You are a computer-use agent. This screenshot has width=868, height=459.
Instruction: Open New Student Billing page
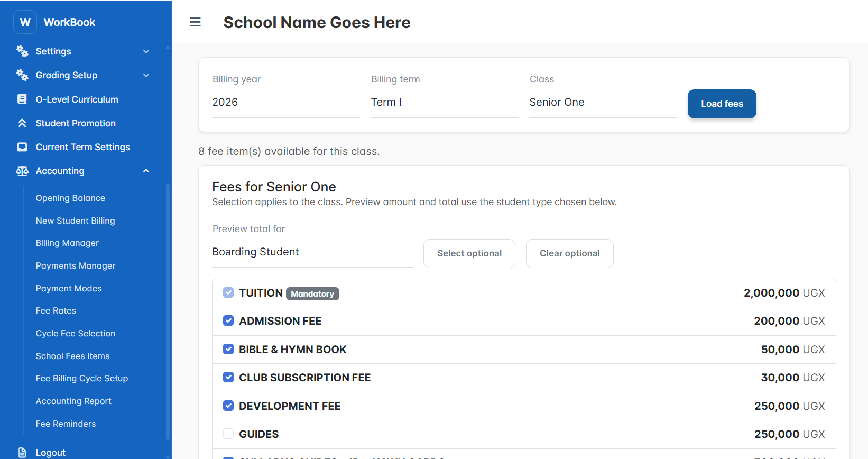(75, 221)
